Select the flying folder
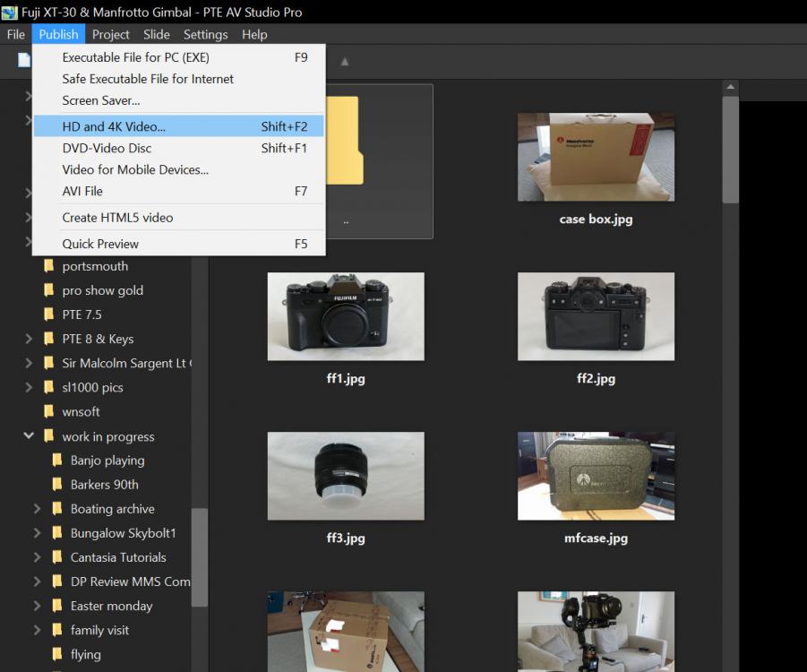This screenshot has height=672, width=807. (85, 654)
